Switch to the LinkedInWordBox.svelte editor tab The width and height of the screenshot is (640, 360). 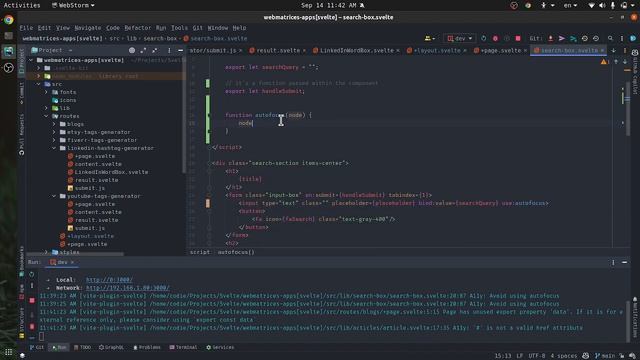[356, 51]
